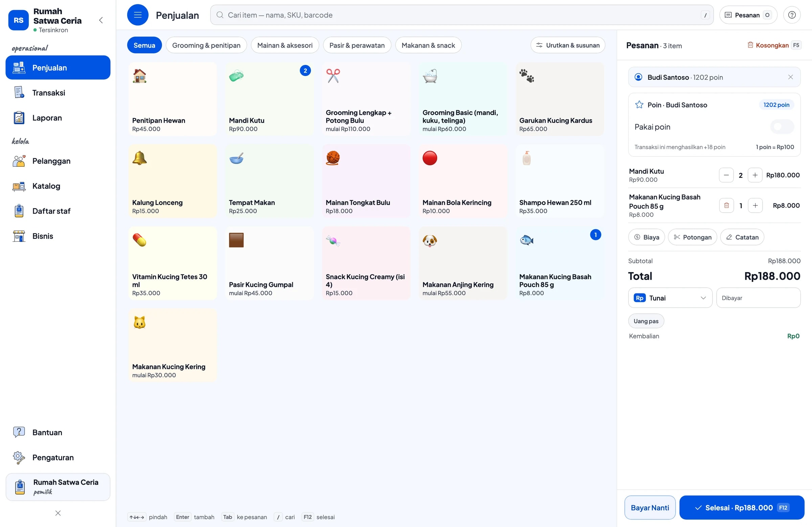Open Urutkan & susunan sorting options

click(x=567, y=45)
